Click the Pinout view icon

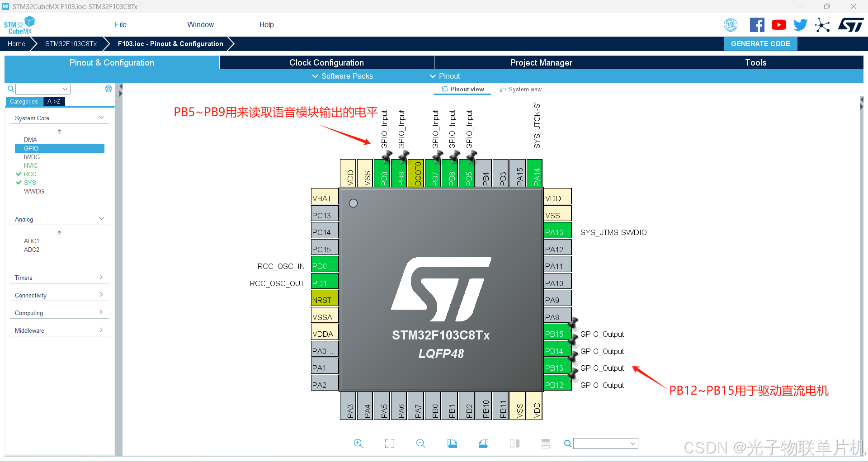pos(444,89)
